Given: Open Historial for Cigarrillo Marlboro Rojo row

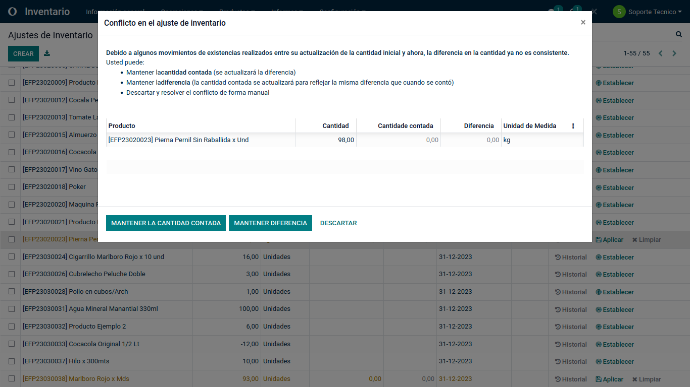Looking at the screenshot, I should (x=571, y=257).
